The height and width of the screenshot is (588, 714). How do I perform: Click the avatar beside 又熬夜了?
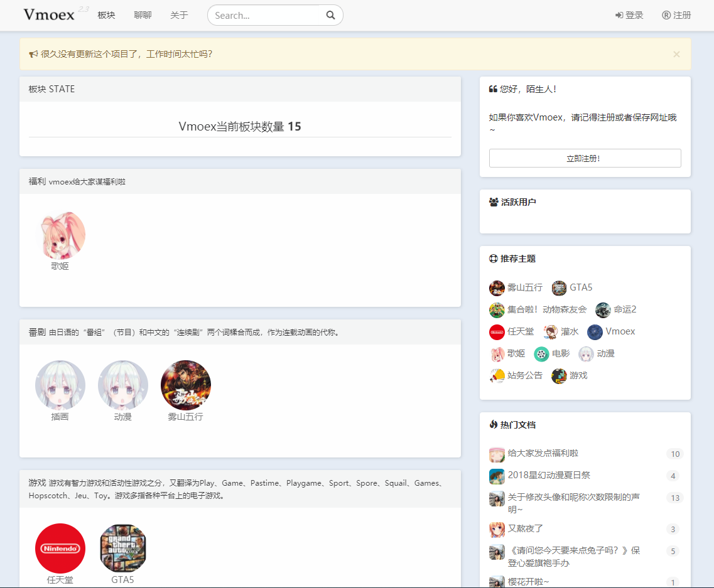(x=497, y=530)
